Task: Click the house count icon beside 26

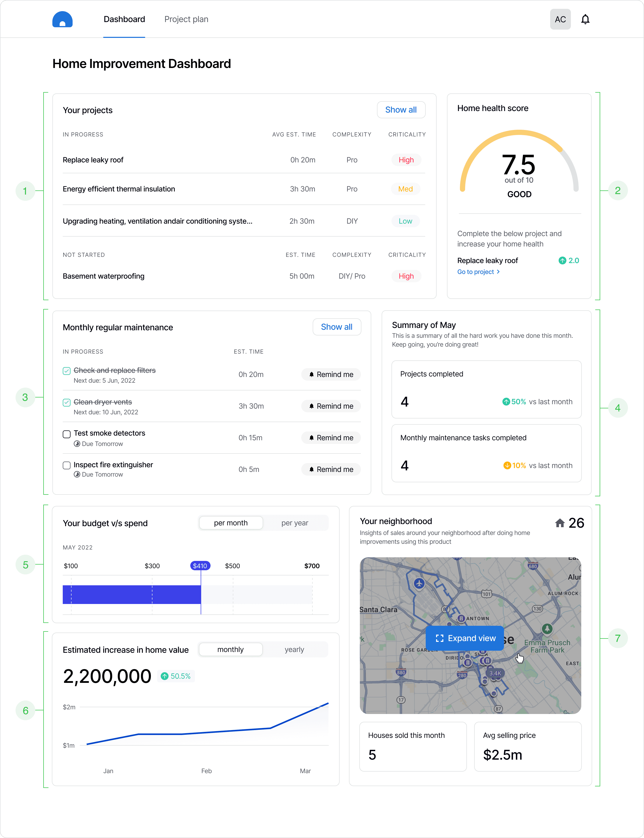Action: [560, 523]
